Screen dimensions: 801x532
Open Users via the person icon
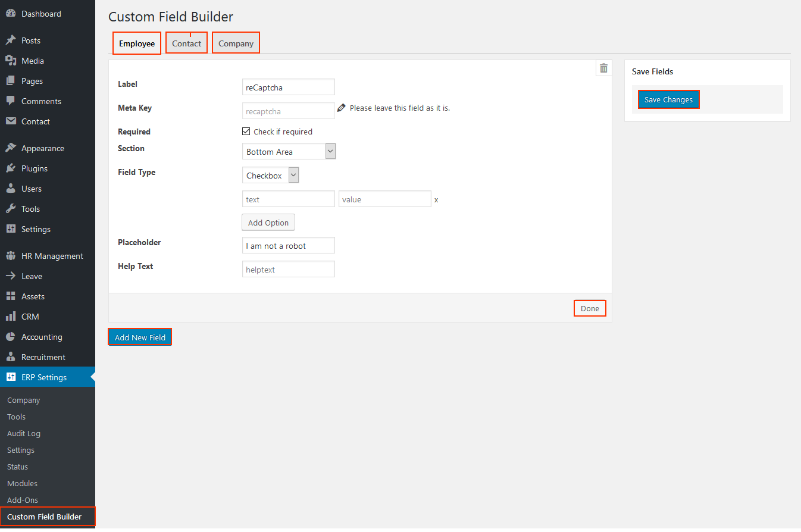(x=11, y=188)
